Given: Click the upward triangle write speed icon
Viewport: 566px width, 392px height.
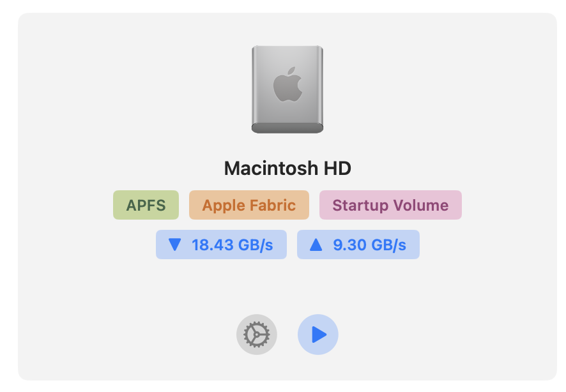Looking at the screenshot, I should (x=316, y=245).
